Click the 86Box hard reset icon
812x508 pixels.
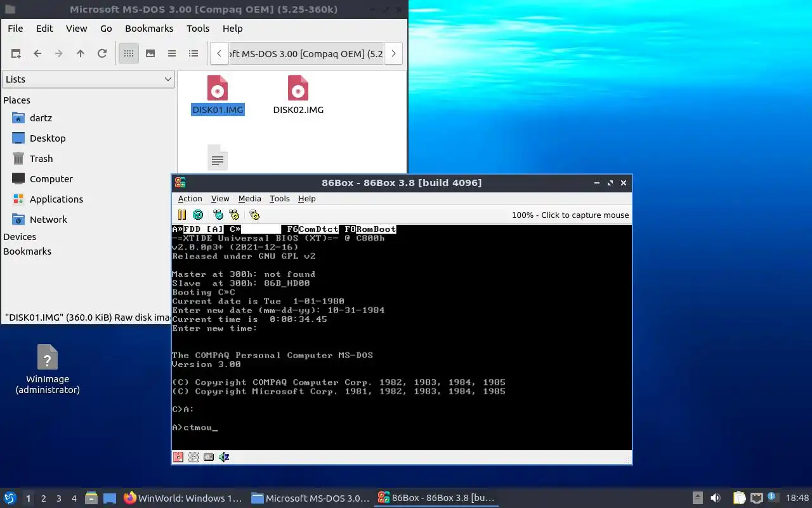[x=198, y=215]
